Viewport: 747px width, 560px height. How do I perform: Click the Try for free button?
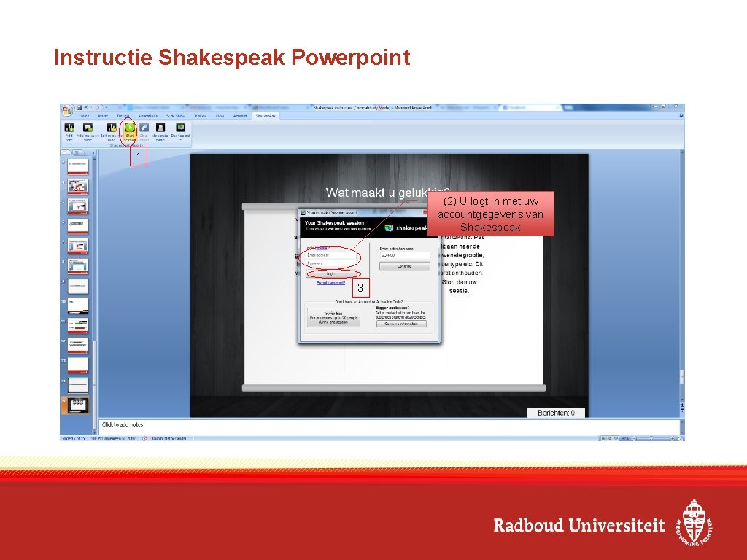click(333, 318)
